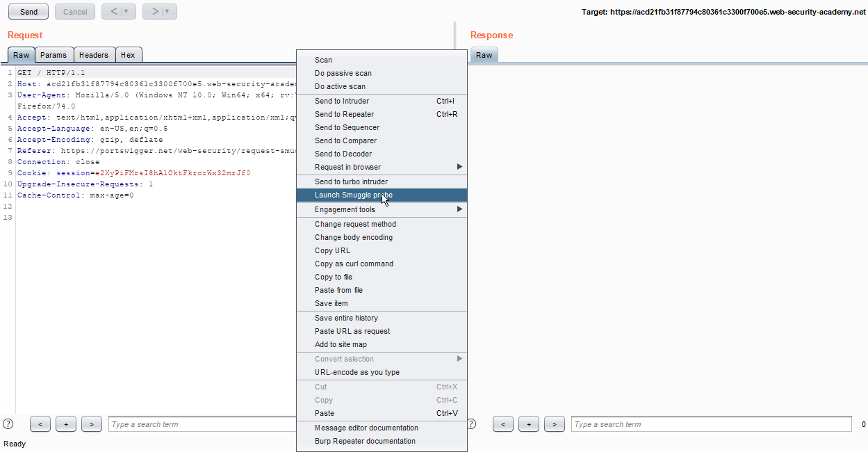The width and height of the screenshot is (868, 452).
Task: Toggle URL-encode as you type
Action: (382, 372)
